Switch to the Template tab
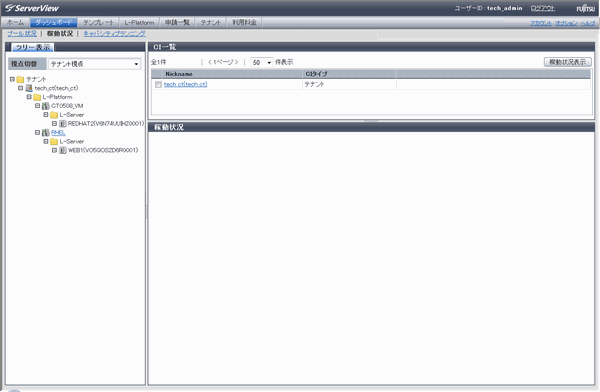 coord(98,23)
